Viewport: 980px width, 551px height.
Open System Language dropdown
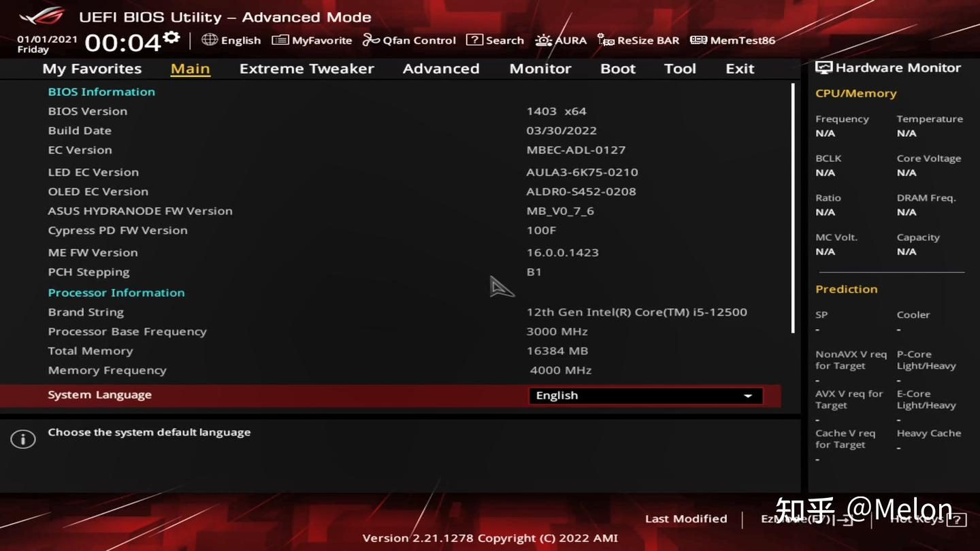(x=645, y=395)
